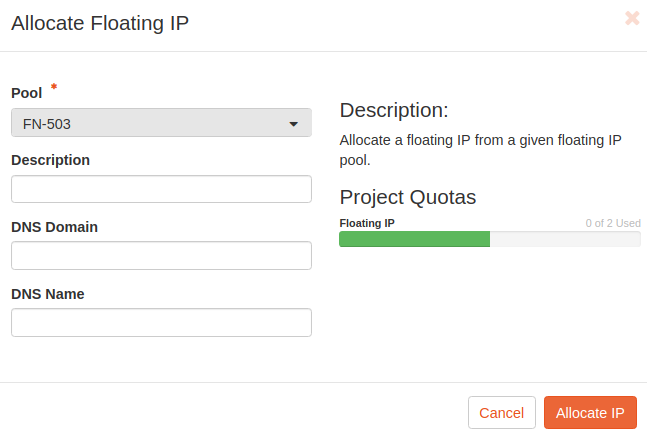The height and width of the screenshot is (437, 647).
Task: Click into the DNS Domain input box
Action: pyautogui.click(x=161, y=256)
